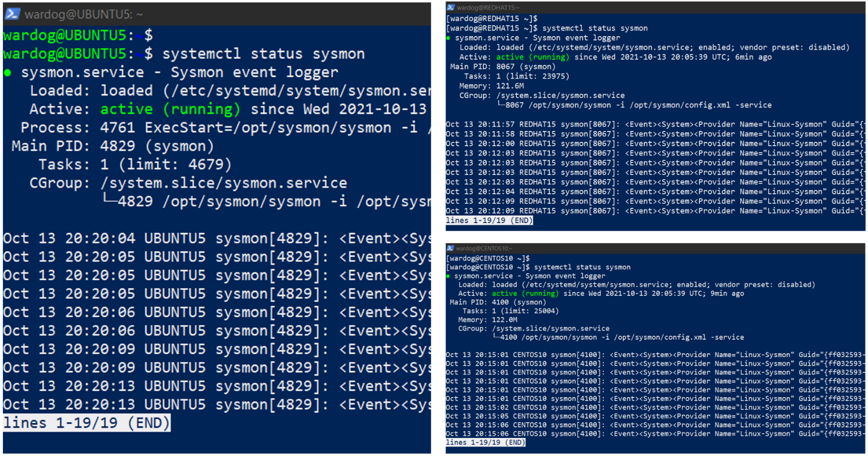
Task: Select the wardog@UBUNTU5 window title
Action: (x=83, y=15)
